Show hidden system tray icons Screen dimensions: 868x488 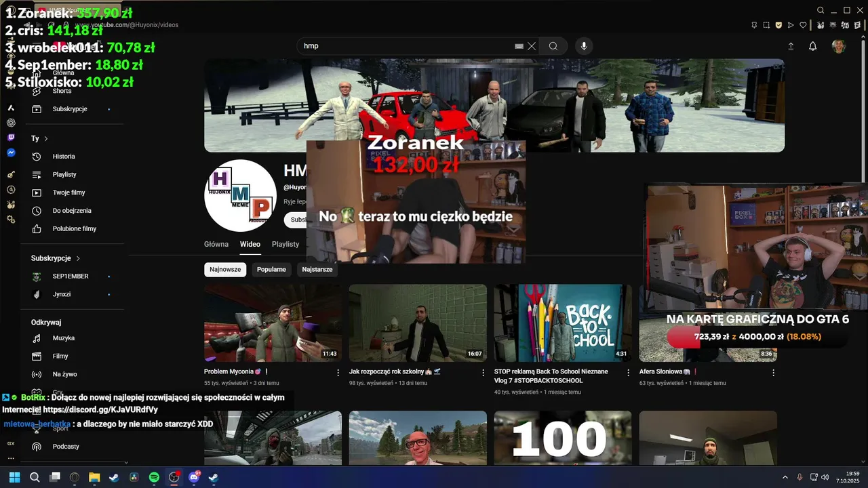785,477
